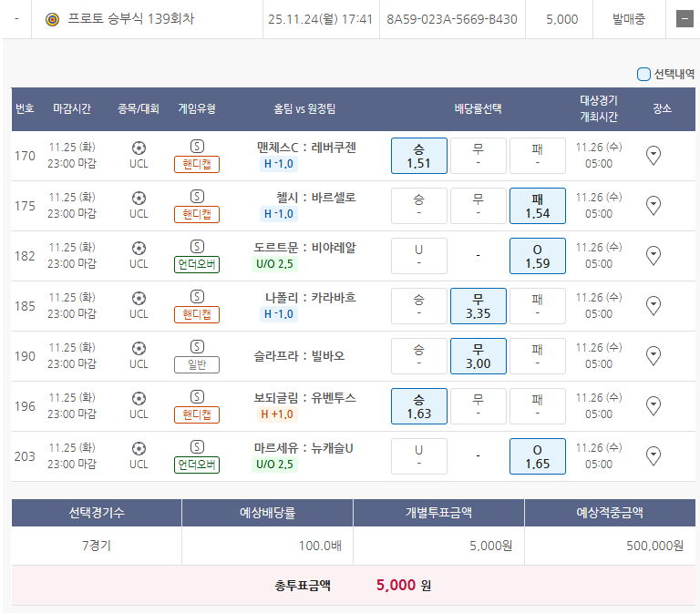The image size is (700, 613).
Task: Click the location pin icon for match 203
Action: click(x=653, y=456)
